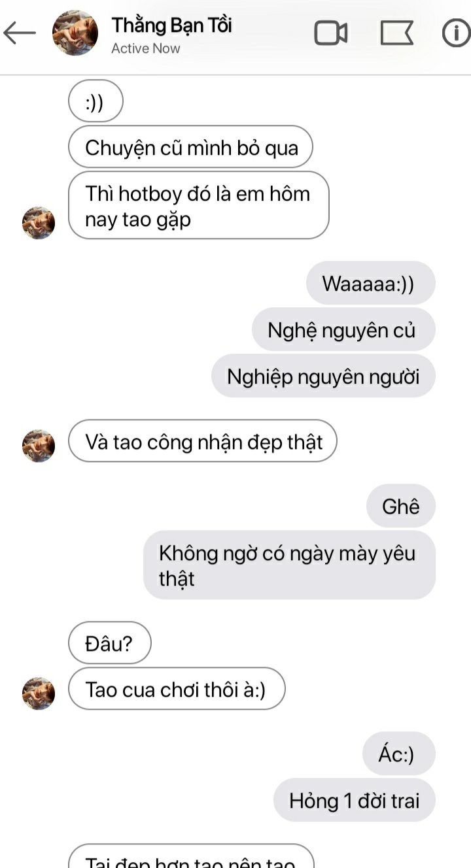The image size is (471, 868).
Task: Tap the 'Waaaaa:))' sent message
Action: pyautogui.click(x=370, y=282)
